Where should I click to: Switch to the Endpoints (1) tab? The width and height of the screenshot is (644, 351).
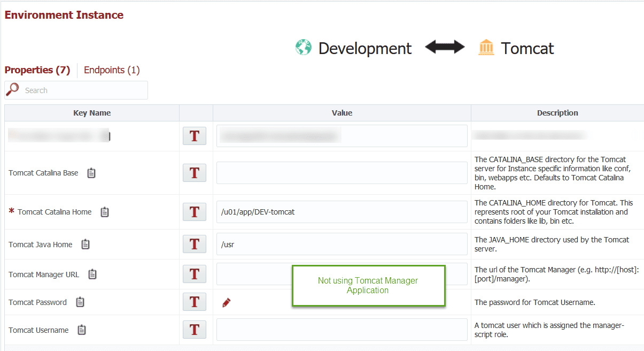(x=112, y=70)
